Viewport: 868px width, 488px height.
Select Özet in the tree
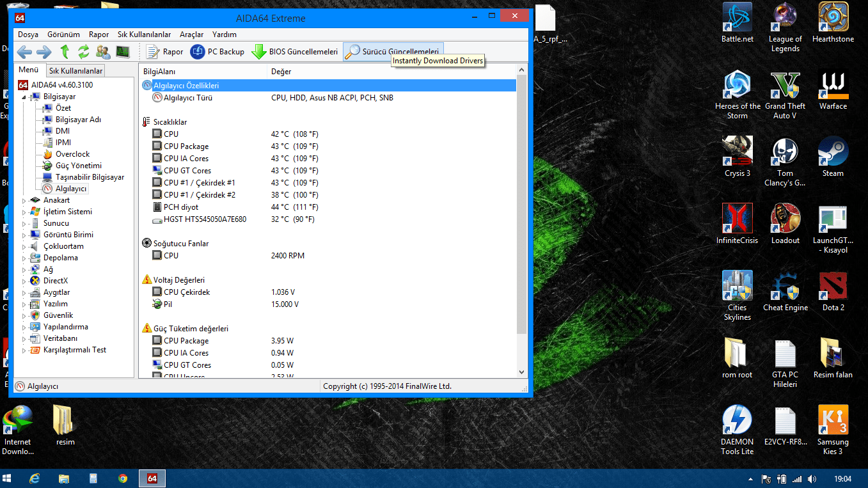[63, 108]
